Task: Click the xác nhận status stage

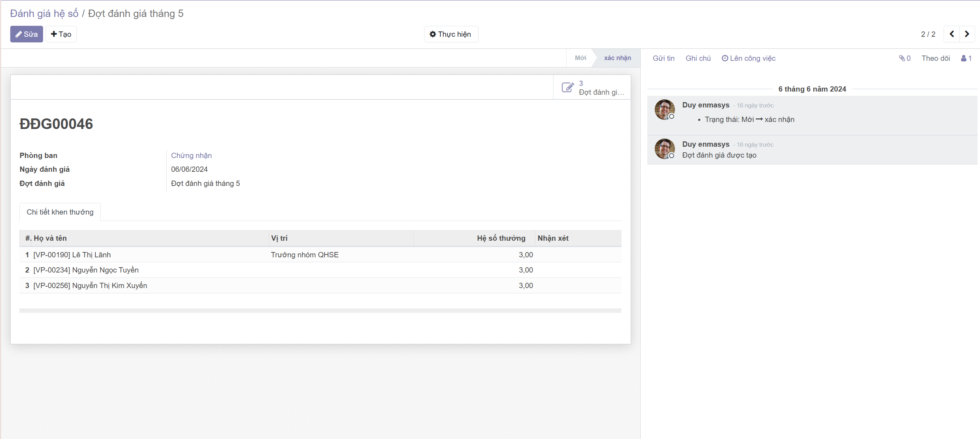Action: (617, 58)
